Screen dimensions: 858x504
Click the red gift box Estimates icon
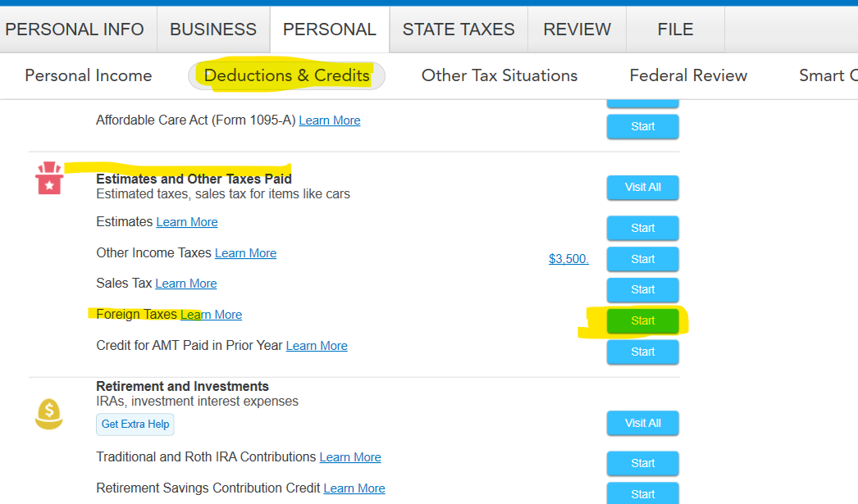pyautogui.click(x=49, y=179)
